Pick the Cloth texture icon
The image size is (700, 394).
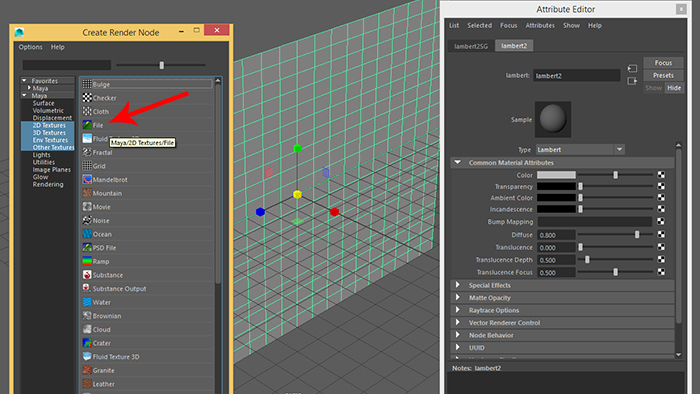pyautogui.click(x=87, y=111)
